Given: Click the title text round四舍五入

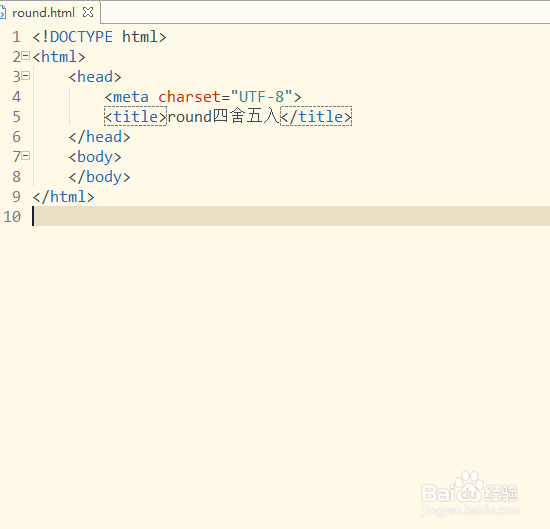Looking at the screenshot, I should (x=223, y=116).
